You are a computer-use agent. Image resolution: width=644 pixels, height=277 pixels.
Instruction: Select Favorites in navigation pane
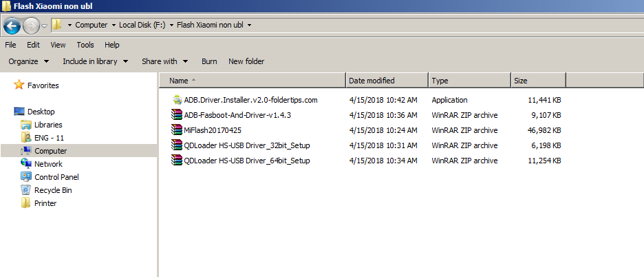click(x=43, y=85)
